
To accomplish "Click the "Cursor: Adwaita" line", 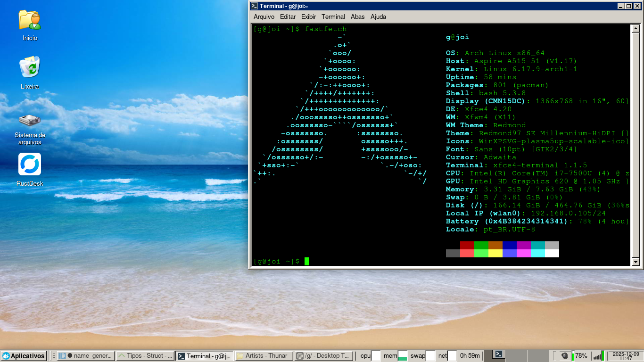I will point(481,157).
